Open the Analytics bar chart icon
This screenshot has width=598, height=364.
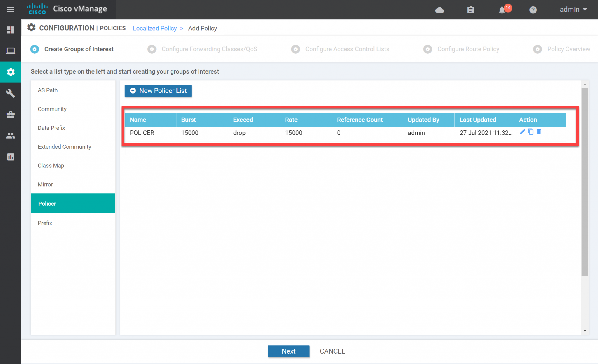click(11, 157)
